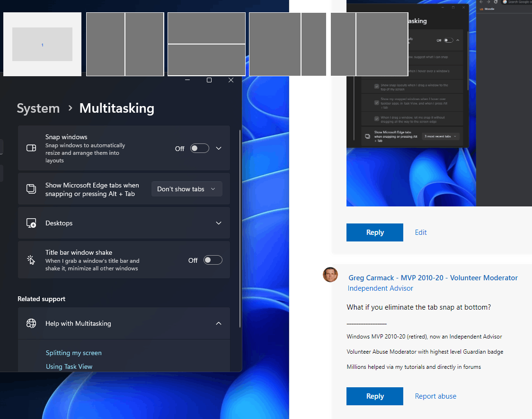Open the attached Multitasking screenshot in the post
The height and width of the screenshot is (419, 532).
click(439, 103)
